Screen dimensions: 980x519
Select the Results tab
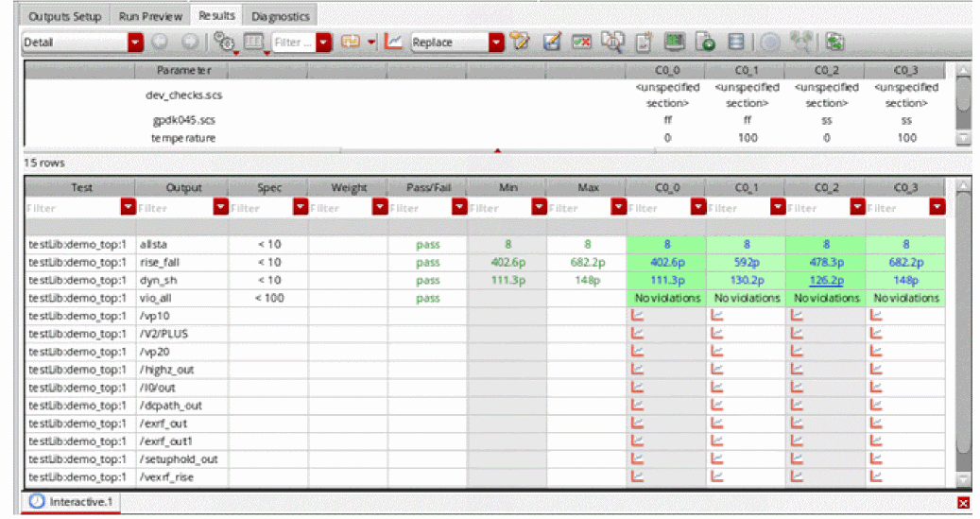pos(216,15)
